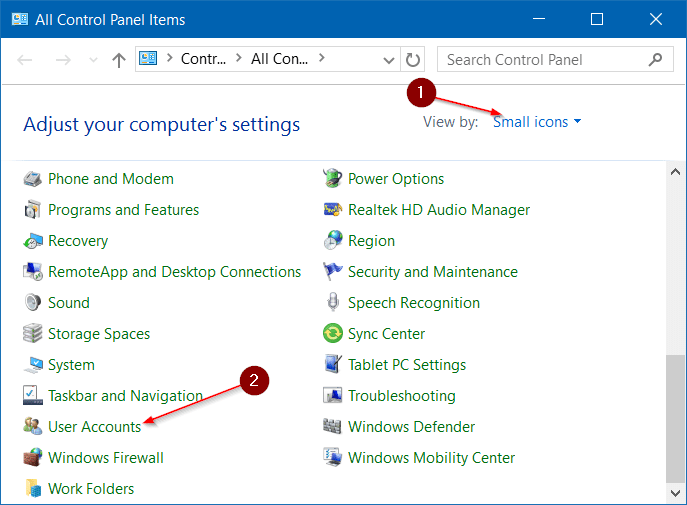687x505 pixels.
Task: Expand chevron after All Con... breadcrumb
Action: click(322, 58)
